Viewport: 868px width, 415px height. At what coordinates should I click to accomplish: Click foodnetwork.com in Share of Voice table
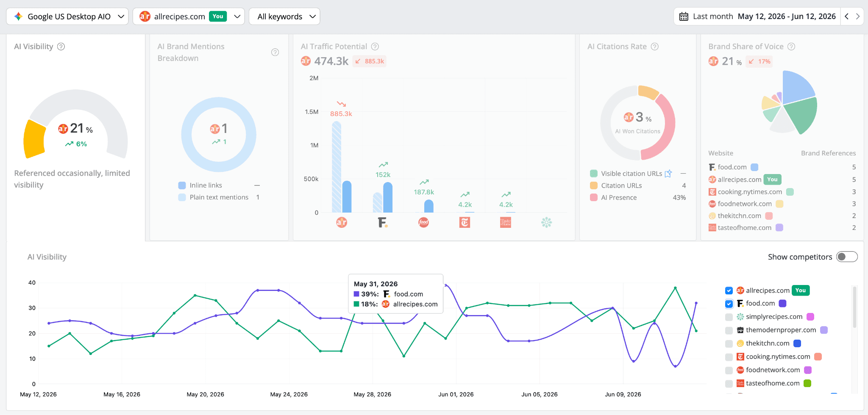point(745,204)
